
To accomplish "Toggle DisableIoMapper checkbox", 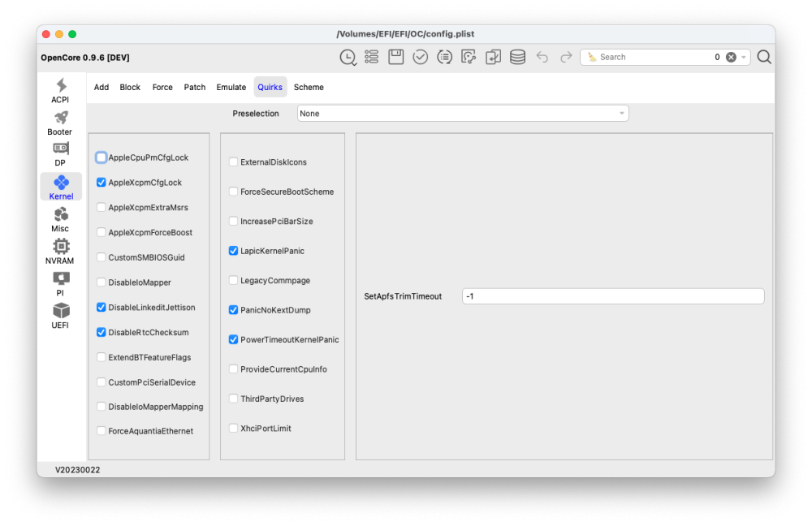I will [x=101, y=282].
